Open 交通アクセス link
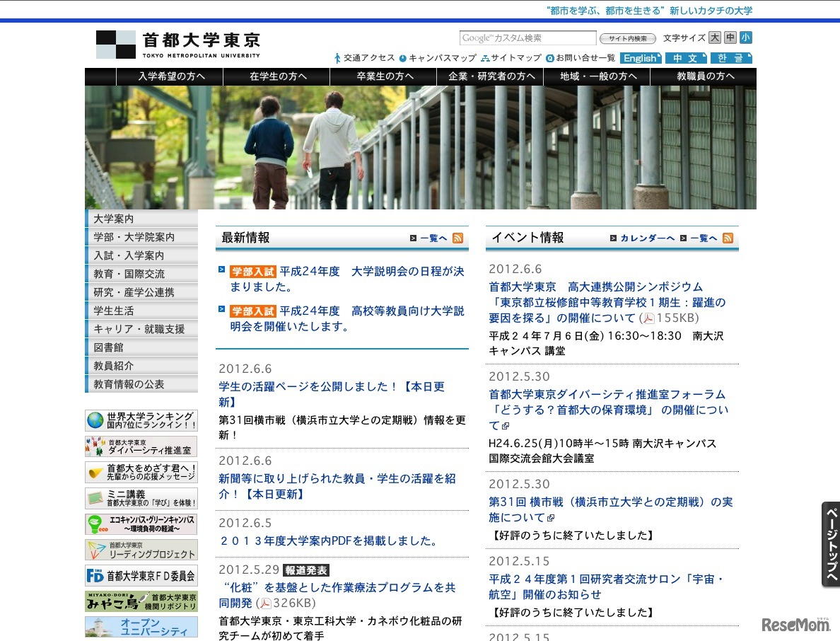Image resolution: width=840 pixels, height=641 pixels. [x=365, y=58]
